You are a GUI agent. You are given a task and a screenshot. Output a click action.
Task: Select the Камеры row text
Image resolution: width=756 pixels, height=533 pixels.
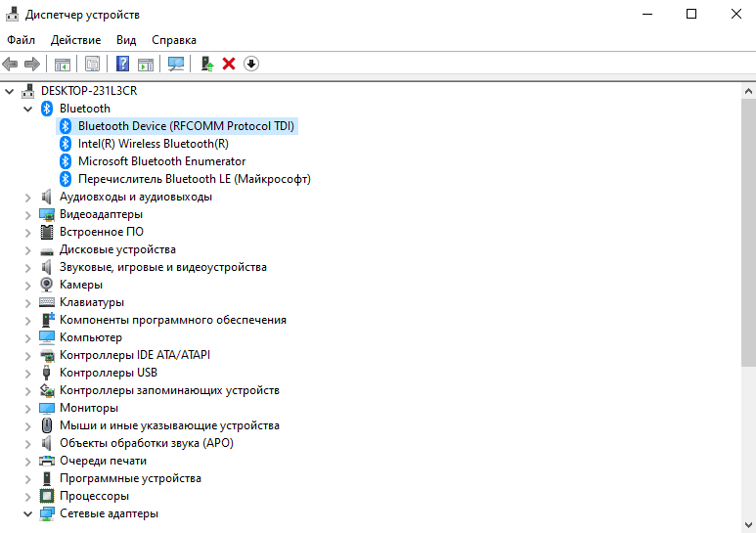[x=81, y=285]
